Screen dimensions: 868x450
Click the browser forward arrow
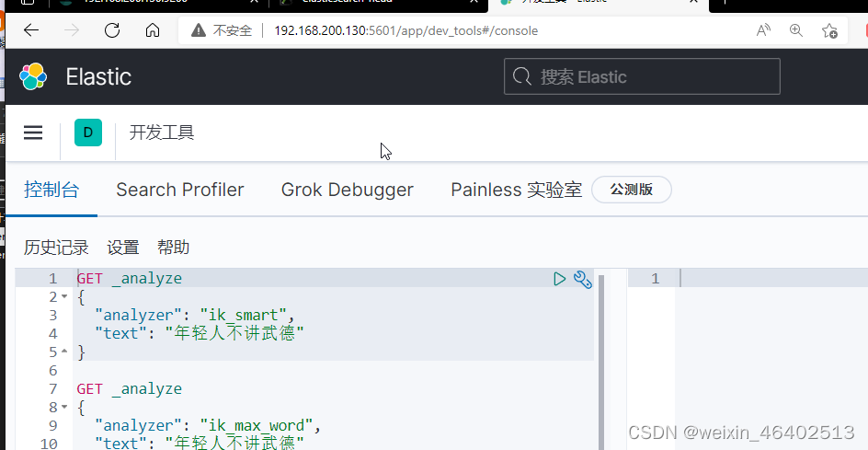72,30
